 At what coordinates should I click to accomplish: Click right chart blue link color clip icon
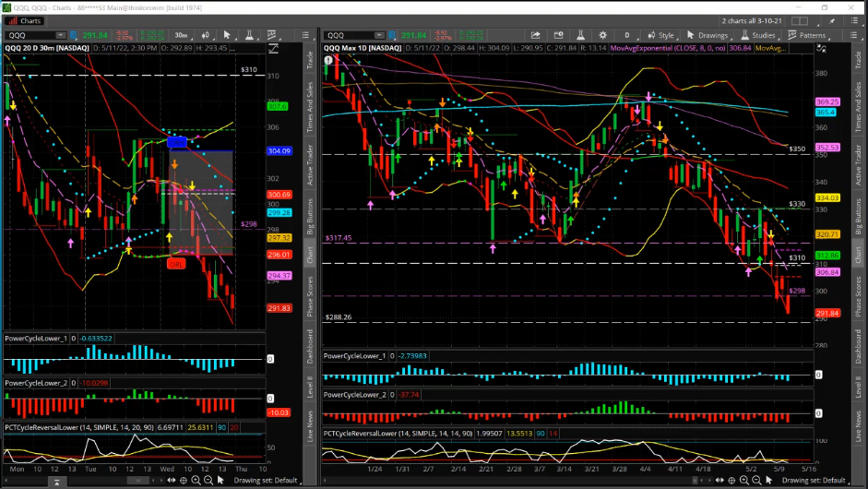click(x=392, y=35)
